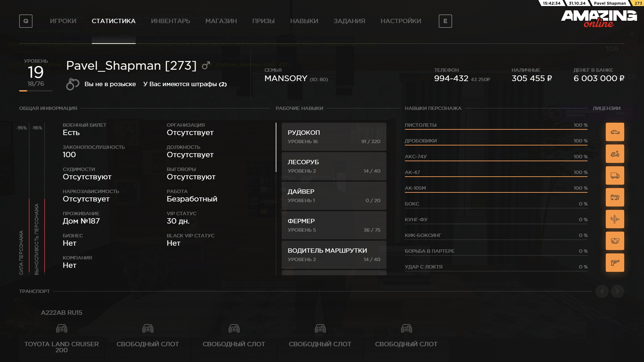Go to next transport page arrow
Image resolution: width=644 pixels, height=362 pixels.
click(x=617, y=291)
